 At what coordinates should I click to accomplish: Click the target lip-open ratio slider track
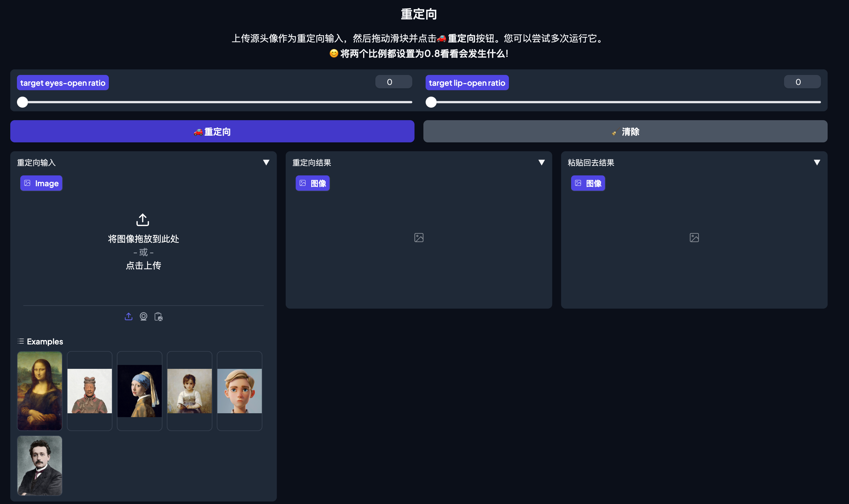tap(625, 102)
